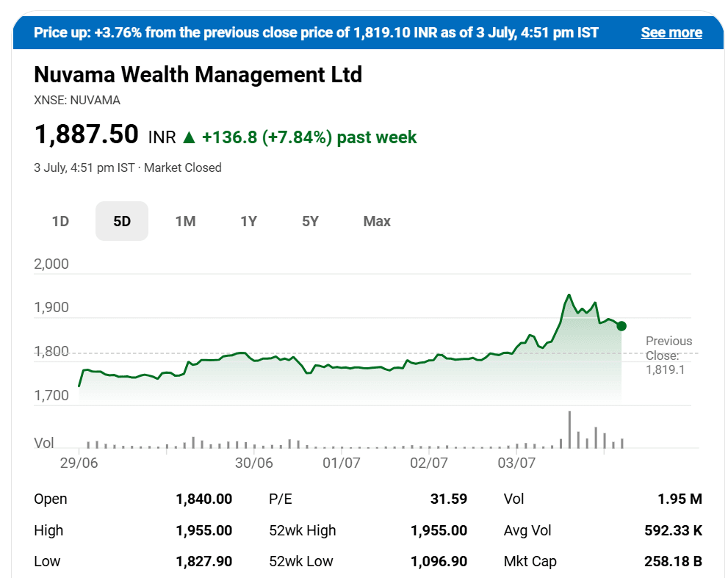The width and height of the screenshot is (728, 578).
Task: Click the 02/07 date axis label
Action: click(x=429, y=463)
